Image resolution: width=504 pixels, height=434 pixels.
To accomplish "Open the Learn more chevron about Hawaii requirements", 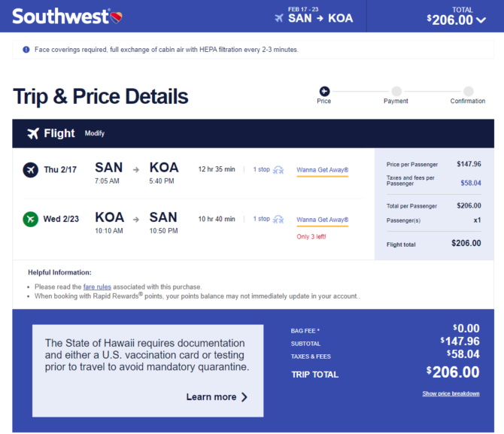I will (244, 397).
